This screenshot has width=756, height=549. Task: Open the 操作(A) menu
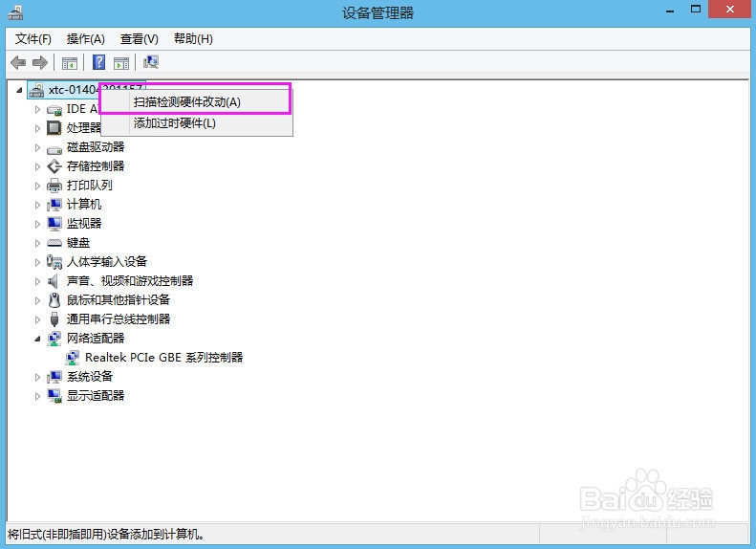pyautogui.click(x=85, y=39)
